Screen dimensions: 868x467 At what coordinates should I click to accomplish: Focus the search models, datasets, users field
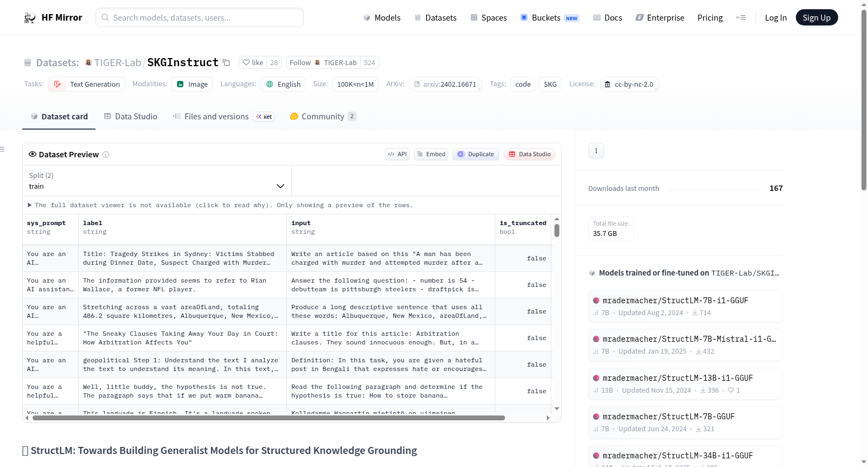pyautogui.click(x=200, y=17)
